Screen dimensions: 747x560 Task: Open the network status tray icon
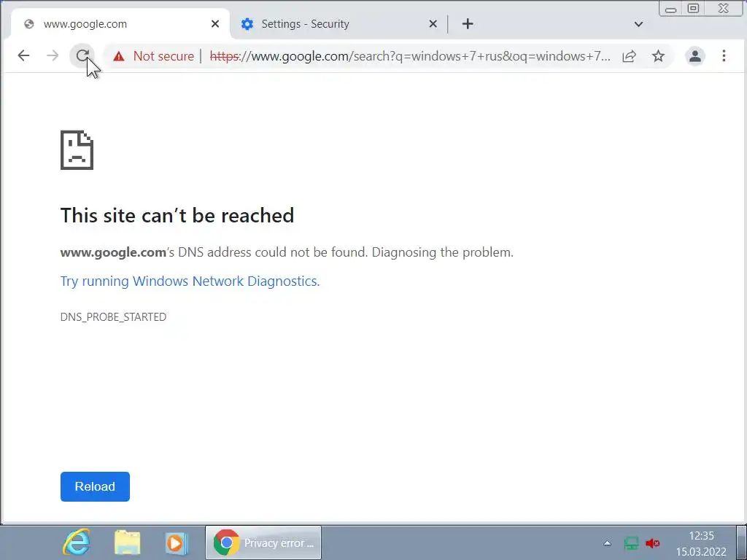(x=631, y=543)
